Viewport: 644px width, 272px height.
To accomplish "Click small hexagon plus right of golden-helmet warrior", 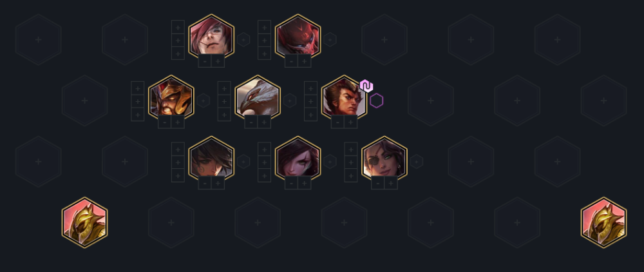I will [204, 101].
